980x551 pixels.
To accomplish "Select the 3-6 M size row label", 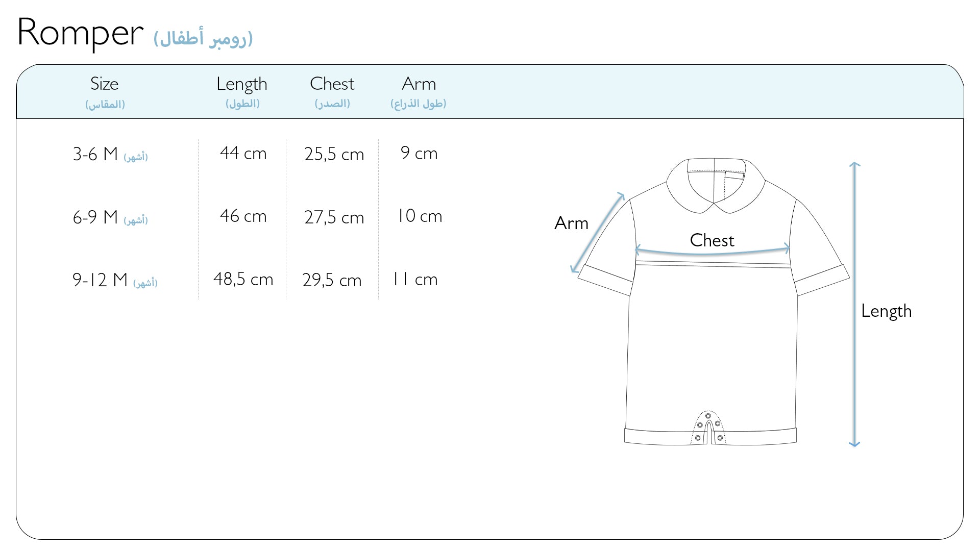I will tap(110, 154).
